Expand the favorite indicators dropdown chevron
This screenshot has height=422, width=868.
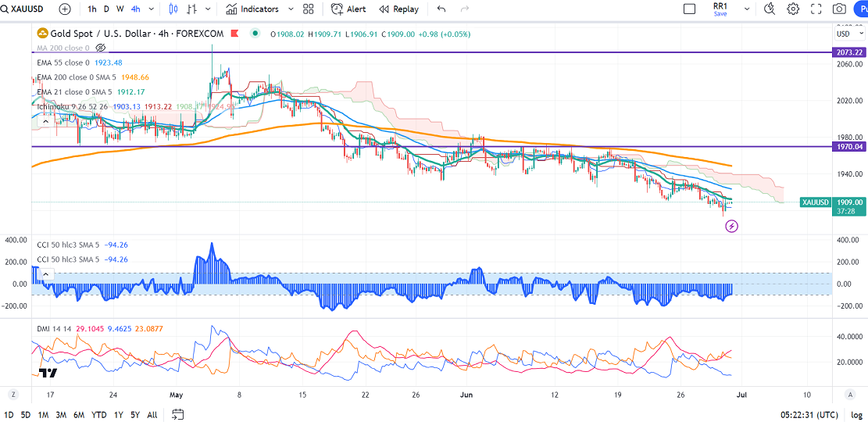pos(291,9)
